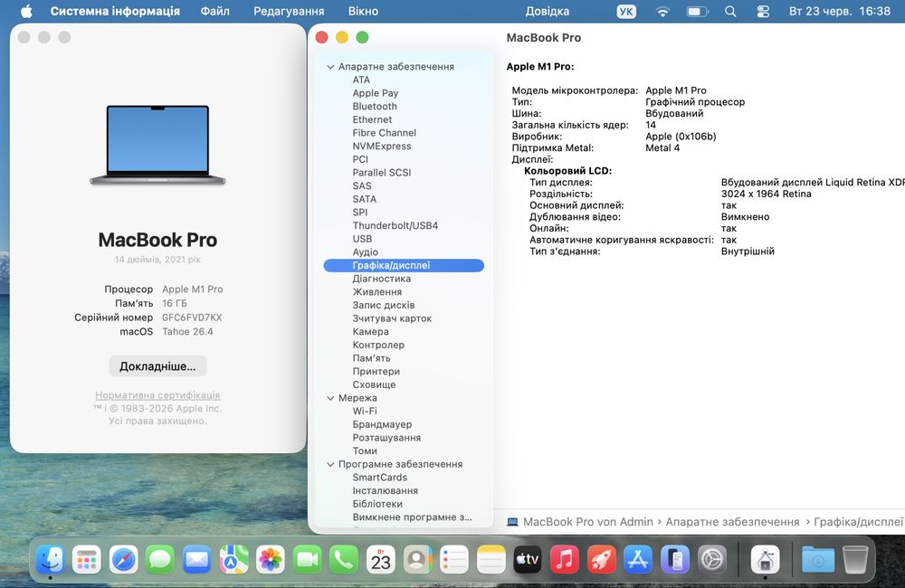The height and width of the screenshot is (588, 905).
Task: Select Ethernet in the sidebar
Action: click(x=372, y=120)
